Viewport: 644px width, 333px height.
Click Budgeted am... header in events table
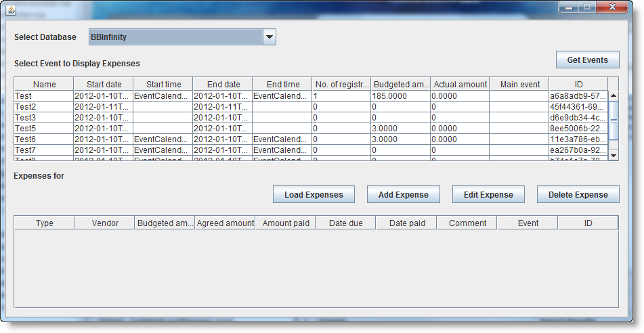(x=400, y=84)
